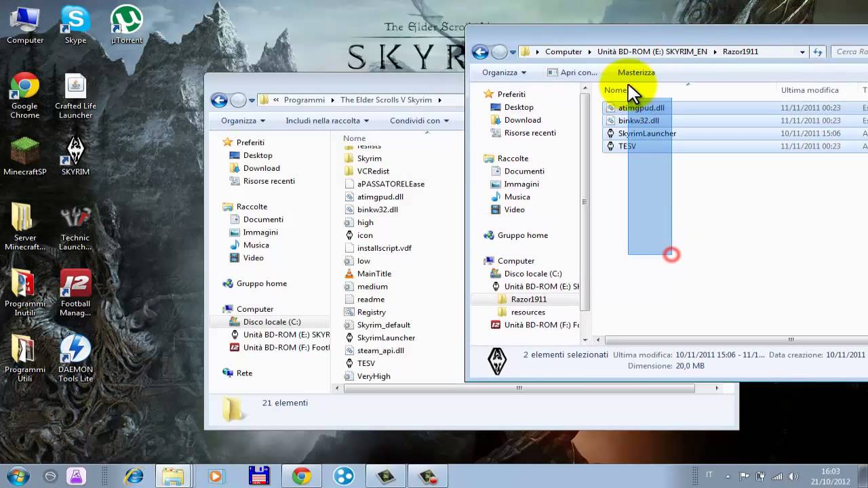Open Internet Explorer from the taskbar

point(134,476)
